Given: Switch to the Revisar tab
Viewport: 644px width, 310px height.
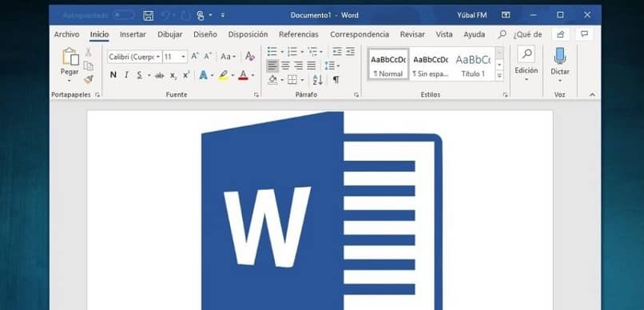Looking at the screenshot, I should (x=412, y=34).
